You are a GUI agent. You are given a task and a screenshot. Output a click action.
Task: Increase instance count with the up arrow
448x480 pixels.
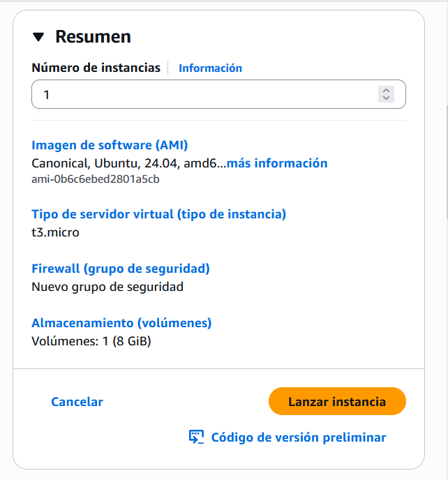386,90
